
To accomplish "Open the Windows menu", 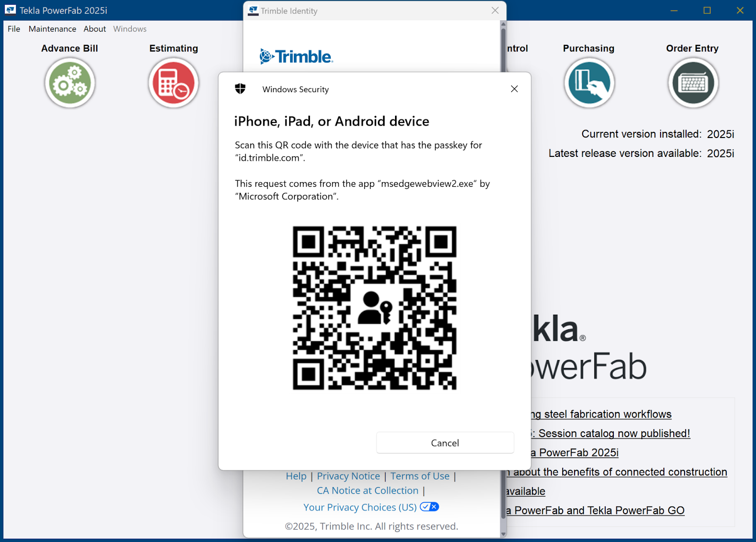I will (130, 29).
